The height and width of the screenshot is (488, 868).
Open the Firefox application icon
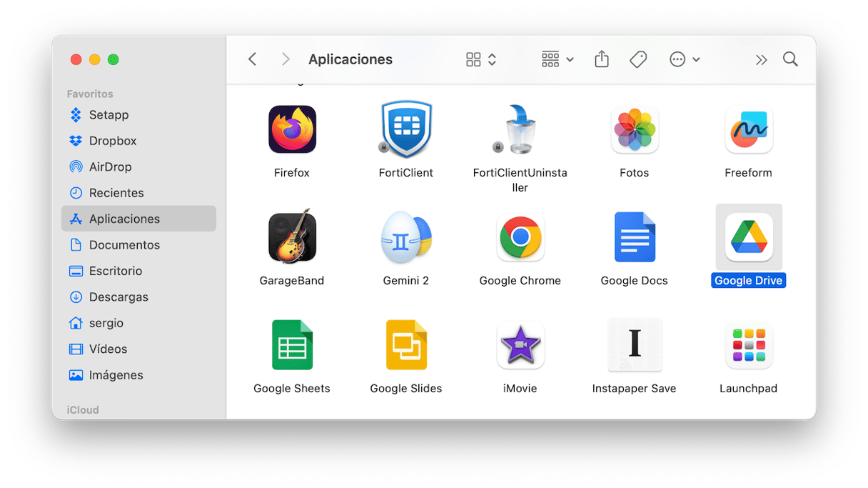pyautogui.click(x=292, y=129)
